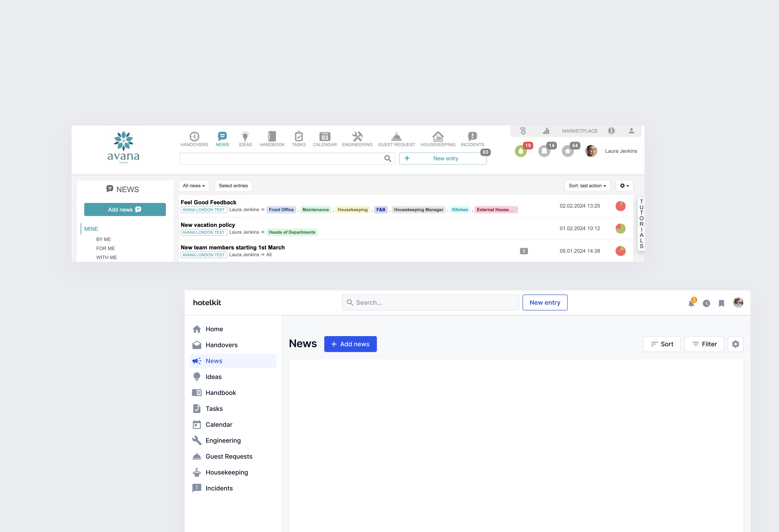Viewport: 779px width, 532px height.
Task: Click the bookmark icon in hotelkit header
Action: (x=721, y=303)
